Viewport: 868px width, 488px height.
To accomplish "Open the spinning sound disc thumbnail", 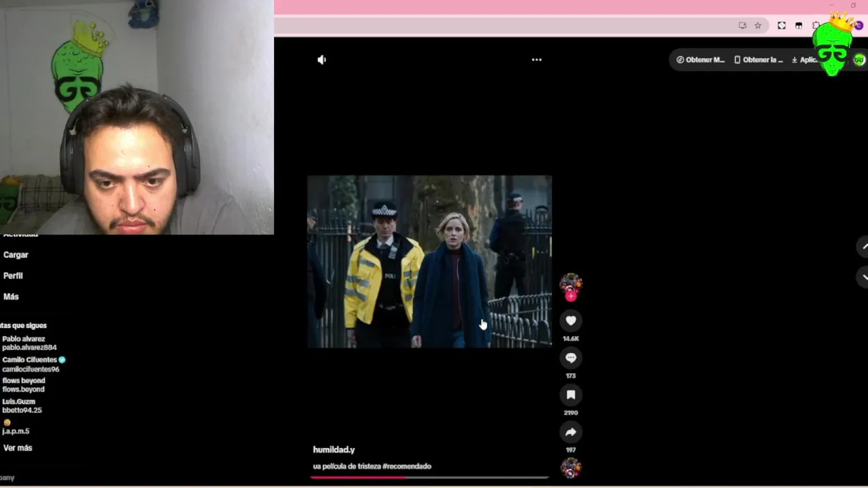I will point(571,468).
